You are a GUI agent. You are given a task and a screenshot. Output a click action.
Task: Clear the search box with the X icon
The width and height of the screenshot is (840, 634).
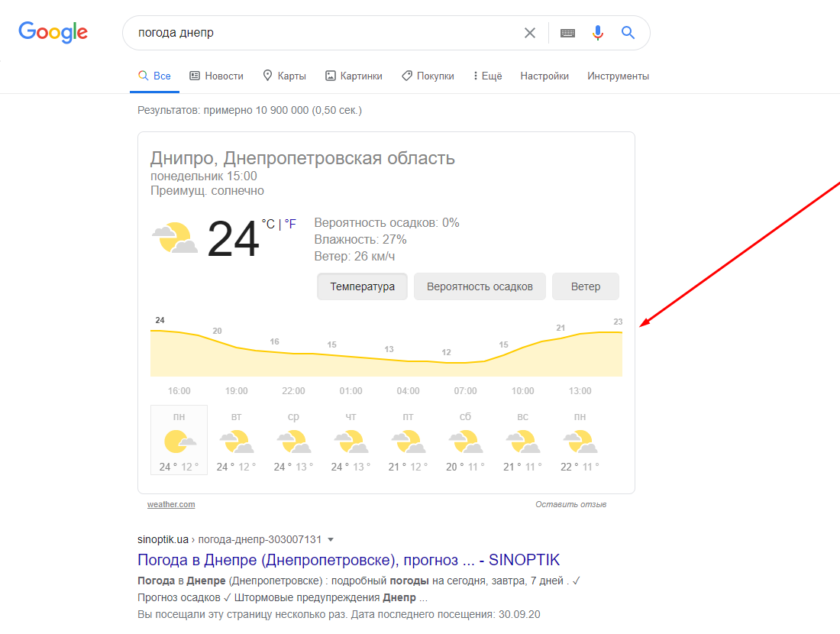pyautogui.click(x=529, y=33)
